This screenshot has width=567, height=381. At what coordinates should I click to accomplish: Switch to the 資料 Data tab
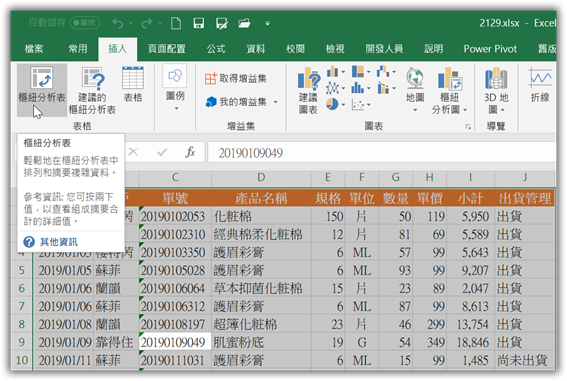pos(256,49)
